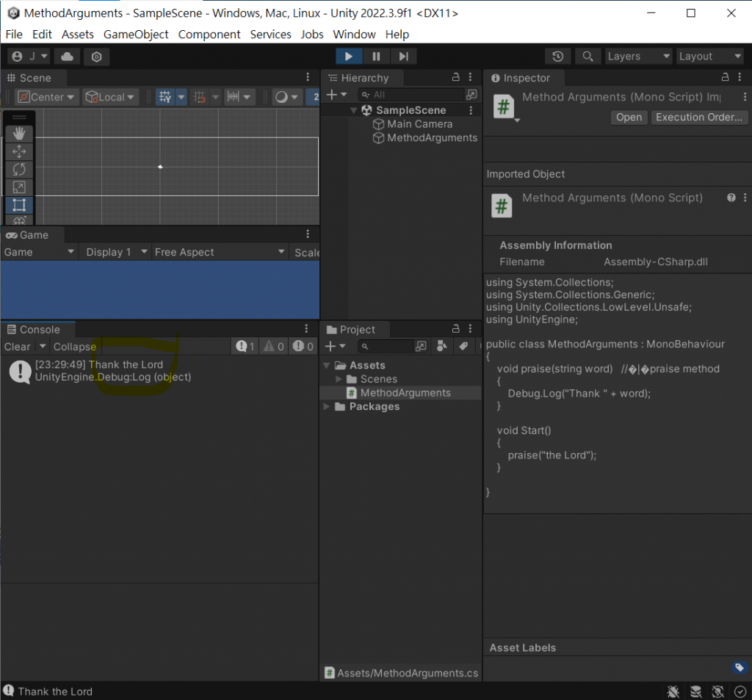The height and width of the screenshot is (700, 752).
Task: Open Undo History icon
Action: pyautogui.click(x=557, y=56)
